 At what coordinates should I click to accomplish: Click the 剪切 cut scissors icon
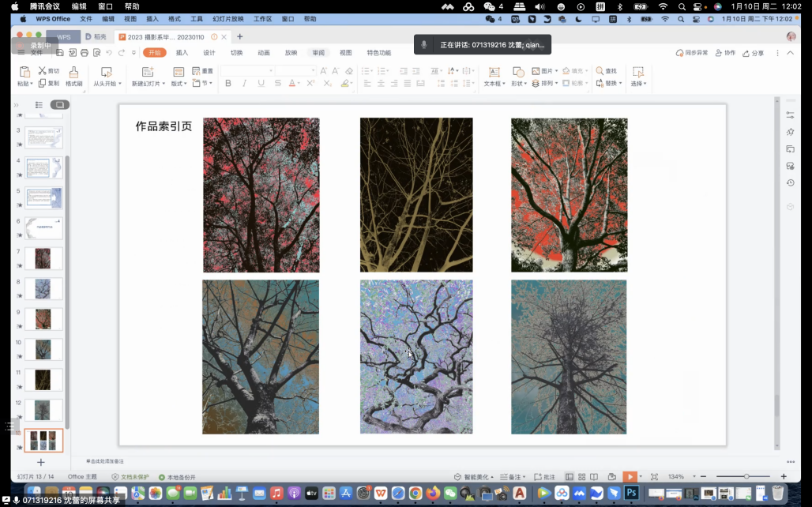tap(43, 71)
